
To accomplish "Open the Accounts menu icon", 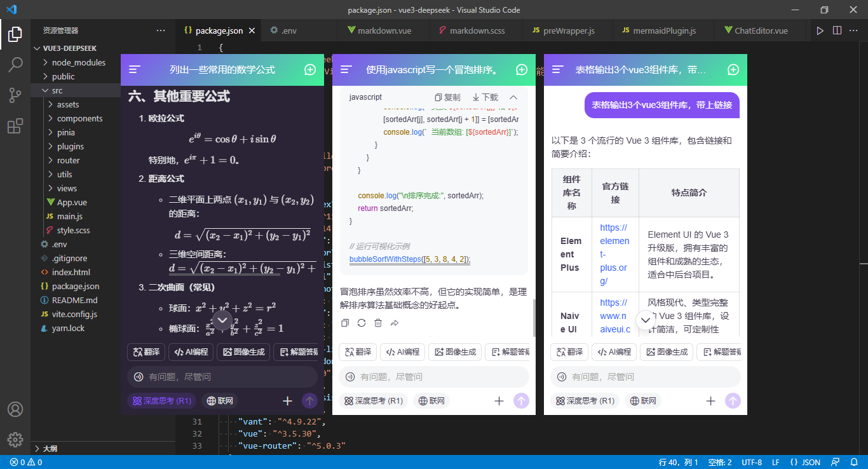I will click(15, 409).
